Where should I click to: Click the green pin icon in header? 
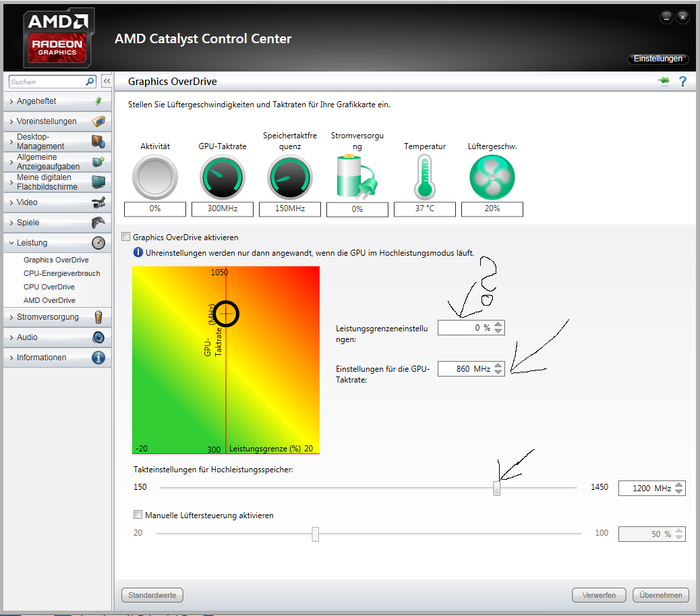(x=664, y=81)
